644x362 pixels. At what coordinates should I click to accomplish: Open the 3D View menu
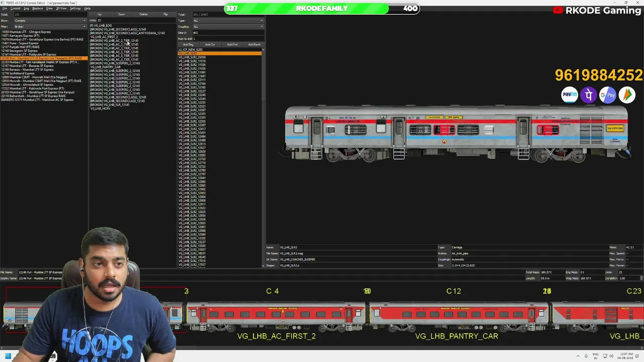(x=61, y=9)
